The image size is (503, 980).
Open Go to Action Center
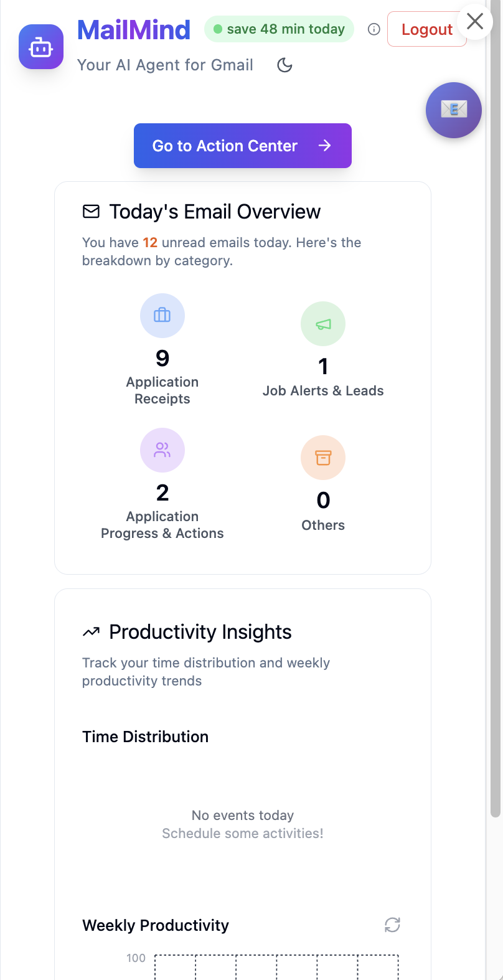click(243, 146)
